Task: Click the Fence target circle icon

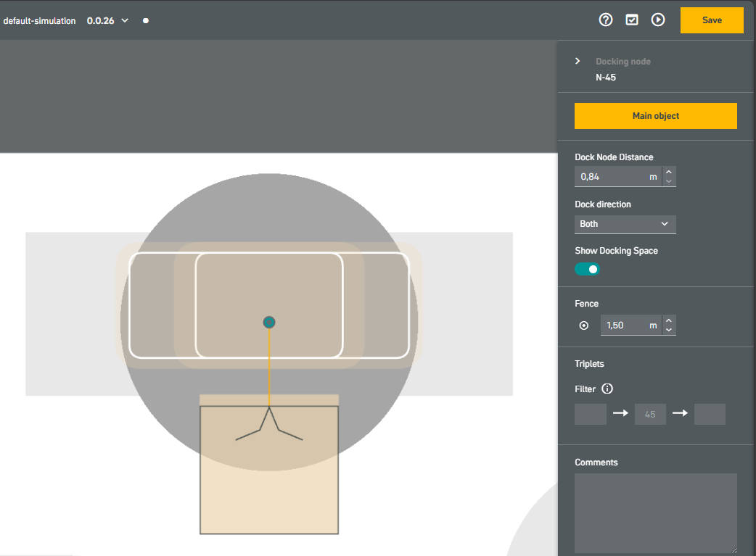Action: 584,325
